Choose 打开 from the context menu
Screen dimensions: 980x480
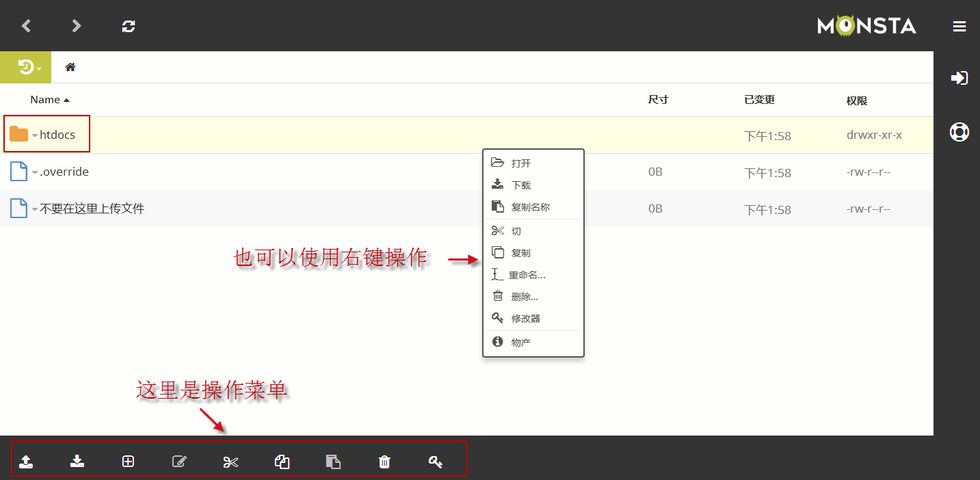(533, 163)
